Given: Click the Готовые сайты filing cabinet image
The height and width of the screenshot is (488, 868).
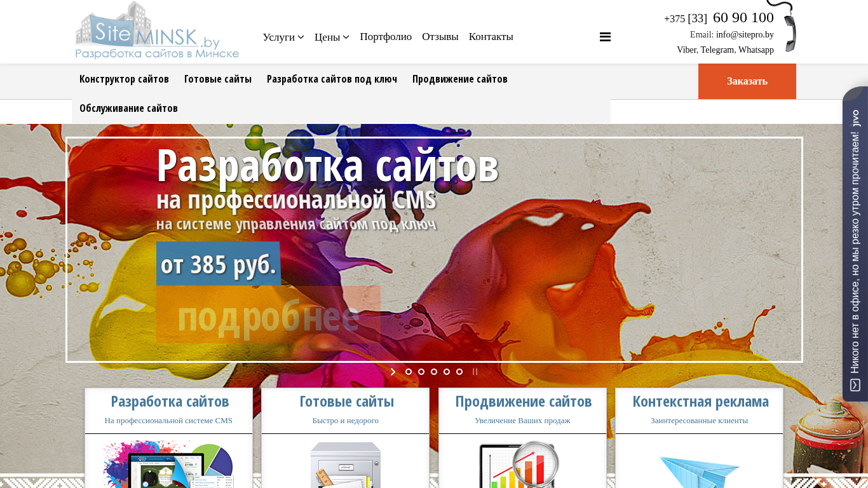Looking at the screenshot, I should 345,464.
